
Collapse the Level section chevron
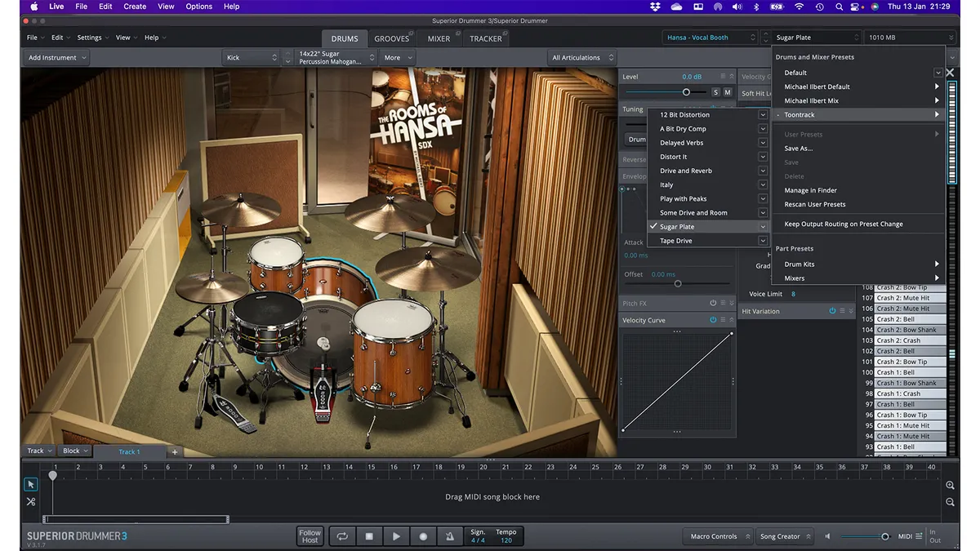[732, 77]
